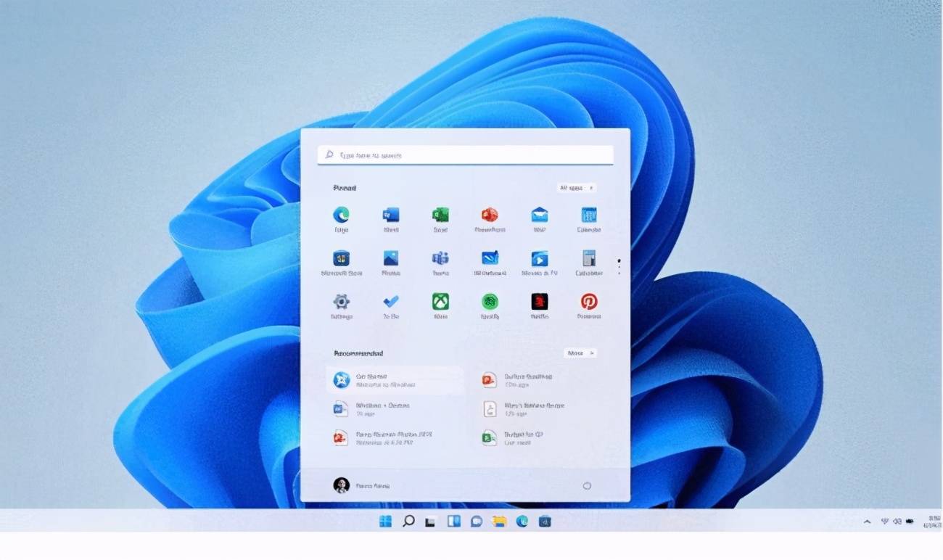Open Edge from the taskbar
The width and height of the screenshot is (943, 560).
click(x=522, y=521)
